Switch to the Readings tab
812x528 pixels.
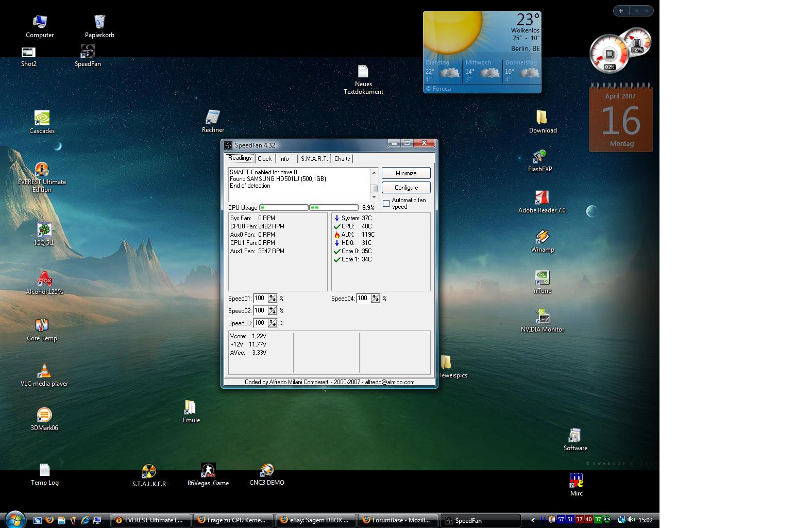[240, 158]
